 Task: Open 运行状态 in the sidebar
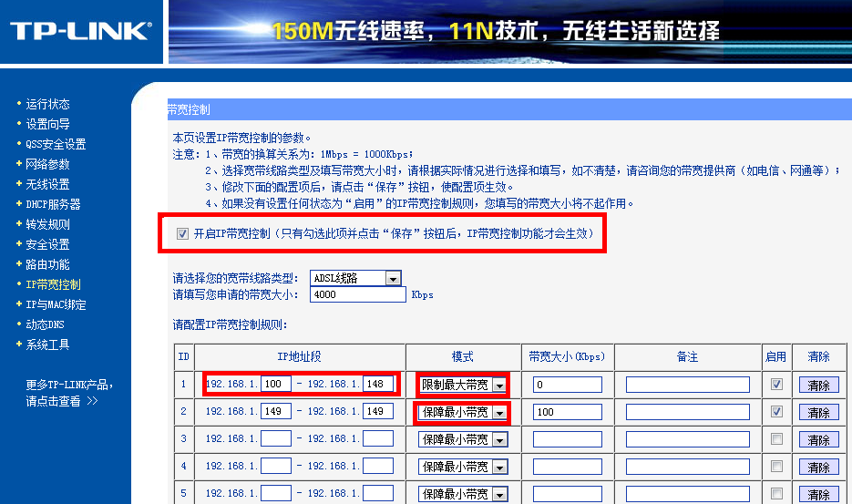coord(47,104)
